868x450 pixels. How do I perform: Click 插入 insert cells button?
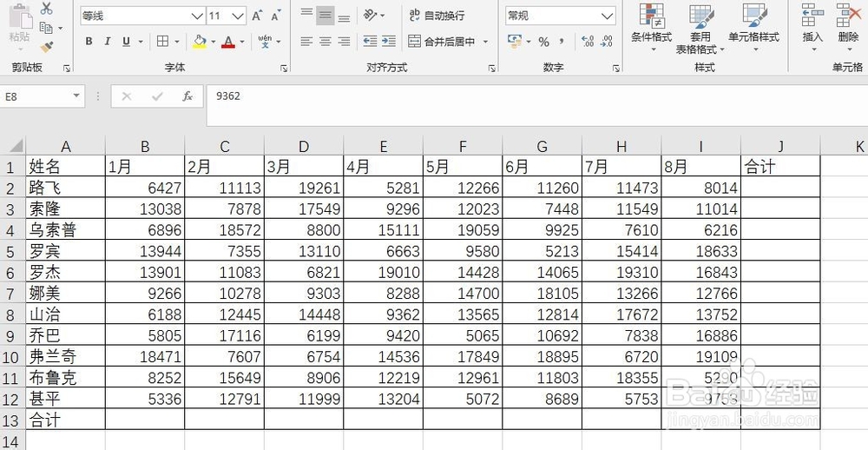[x=812, y=28]
